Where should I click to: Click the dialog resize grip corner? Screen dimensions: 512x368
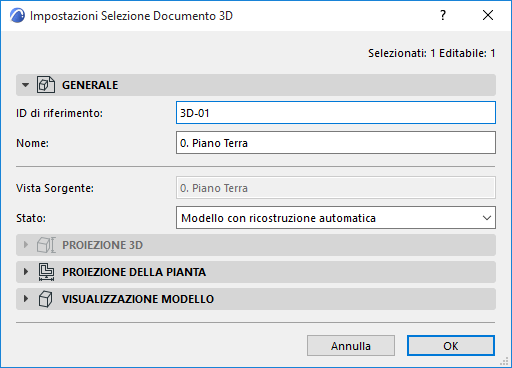tap(505, 361)
